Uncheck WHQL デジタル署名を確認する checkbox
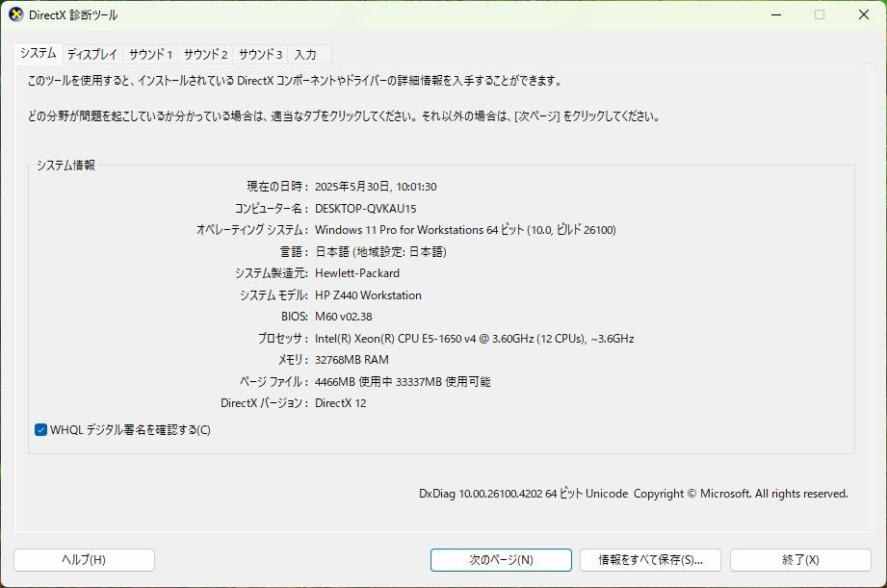 [39, 430]
